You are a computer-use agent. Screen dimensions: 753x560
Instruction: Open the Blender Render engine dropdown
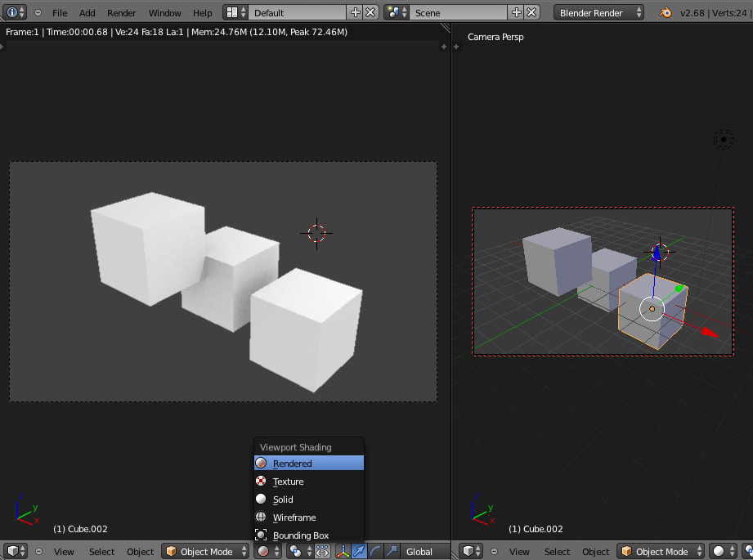pos(598,12)
